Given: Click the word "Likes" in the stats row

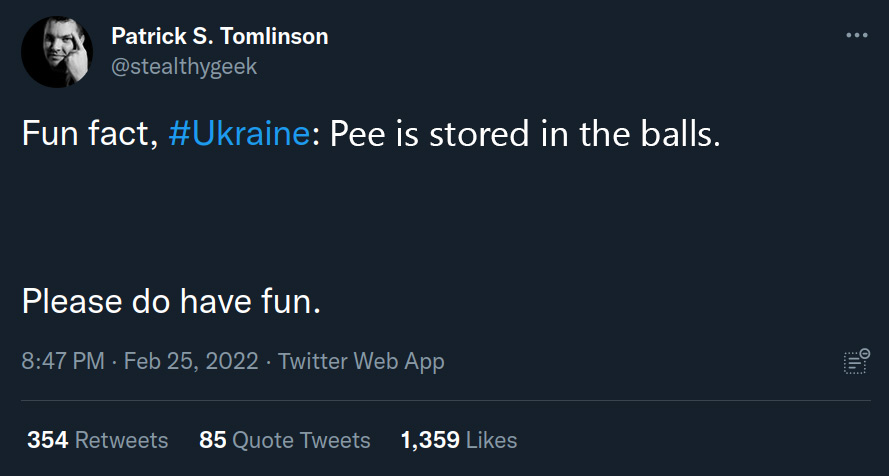Looking at the screenshot, I should point(492,439).
